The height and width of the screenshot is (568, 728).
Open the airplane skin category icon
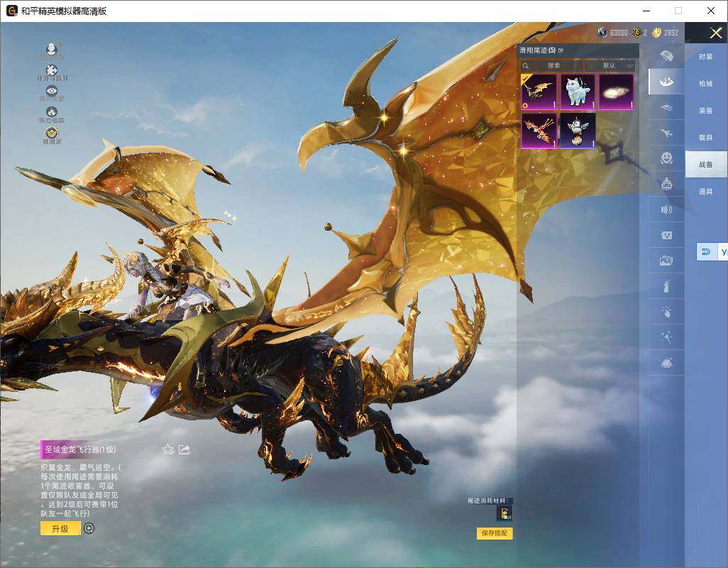666,133
